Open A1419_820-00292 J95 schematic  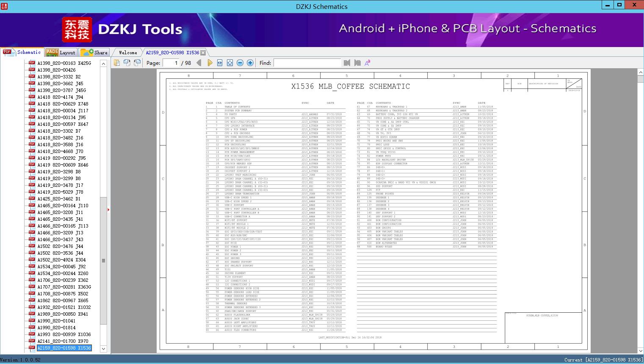point(61,158)
